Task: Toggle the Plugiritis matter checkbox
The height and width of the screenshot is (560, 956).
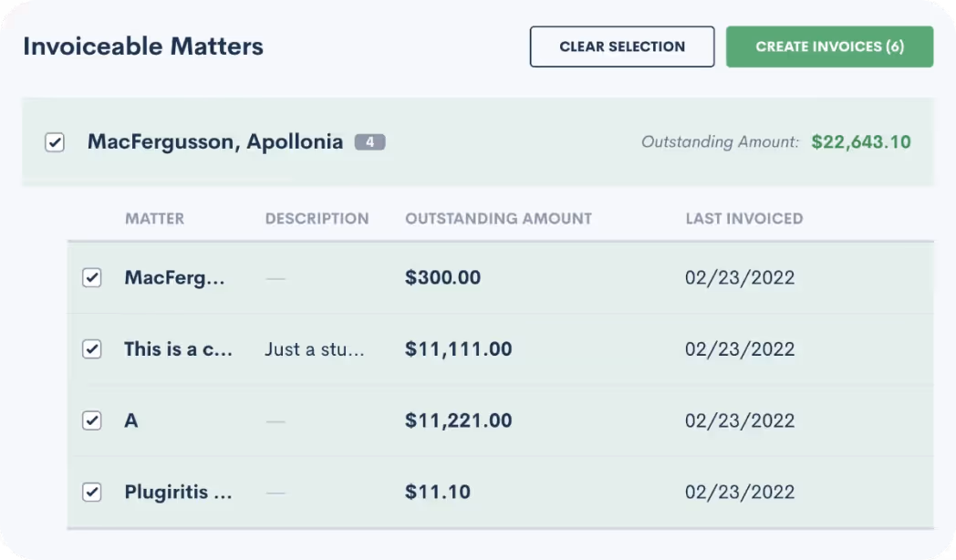Action: (x=91, y=492)
